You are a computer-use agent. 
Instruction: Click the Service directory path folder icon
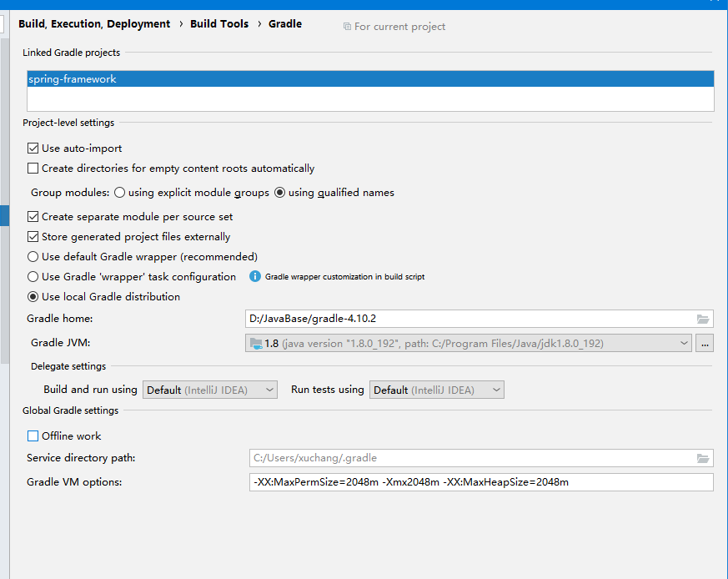click(x=702, y=458)
